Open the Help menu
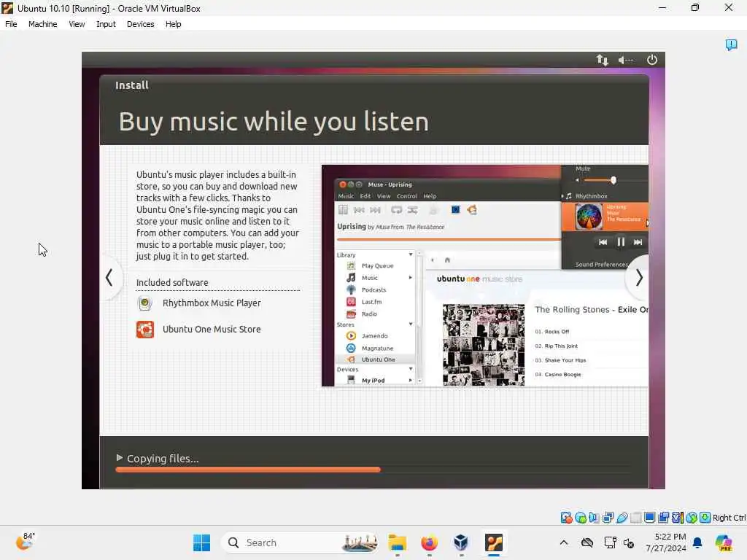 [174, 24]
